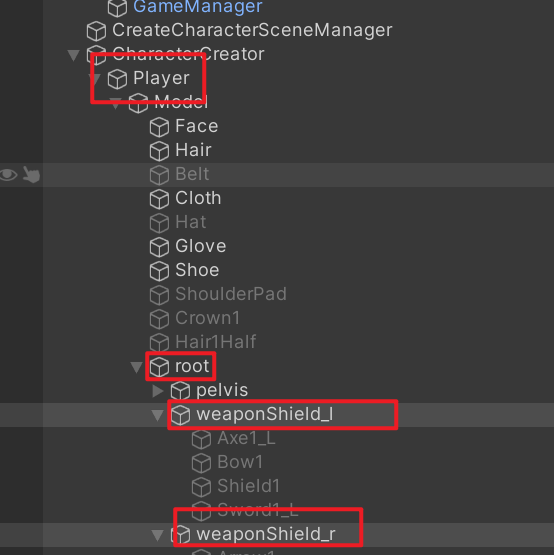Viewport: 554px width, 555px height.
Task: Select the GameManager prefab object
Action: click(198, 6)
